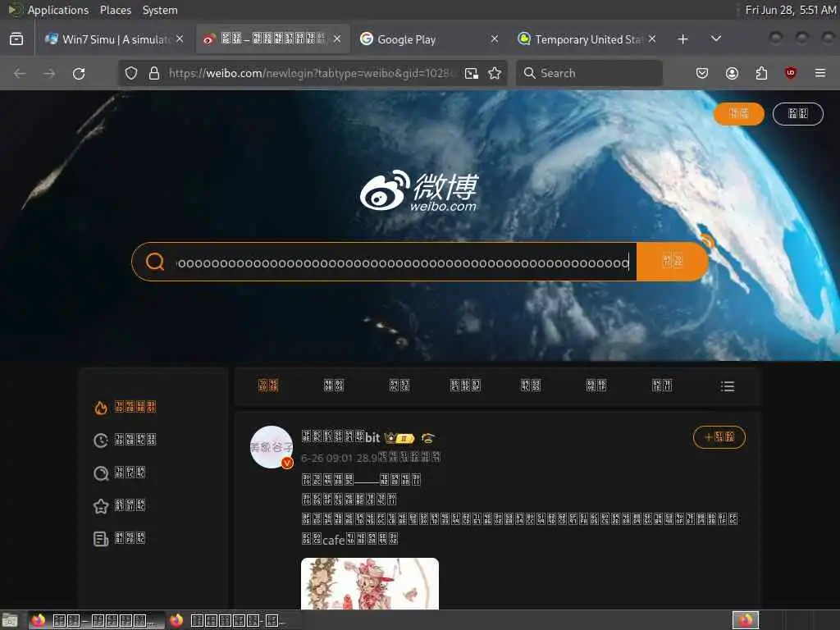Select the fourth feed category tab

tap(465, 386)
